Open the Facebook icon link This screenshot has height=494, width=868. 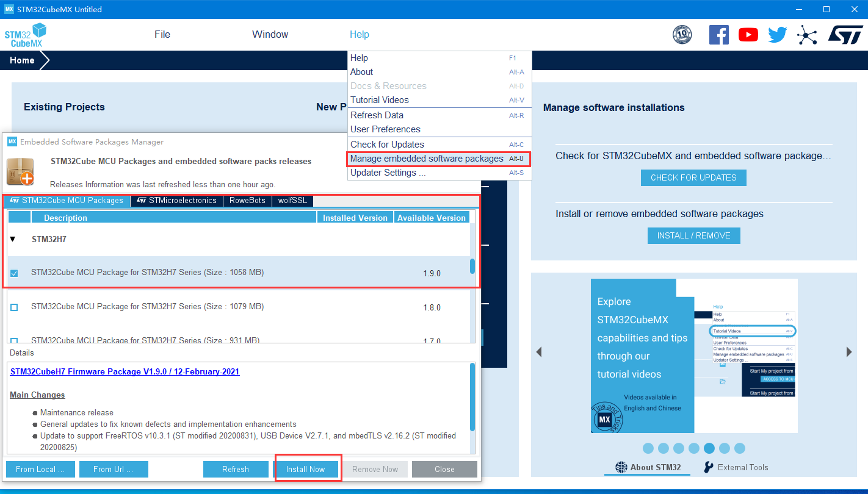pyautogui.click(x=719, y=34)
